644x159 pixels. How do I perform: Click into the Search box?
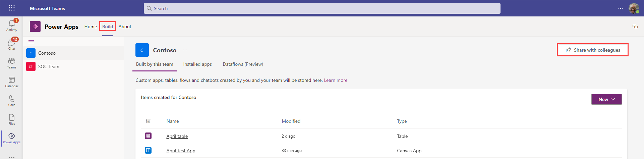322,8
